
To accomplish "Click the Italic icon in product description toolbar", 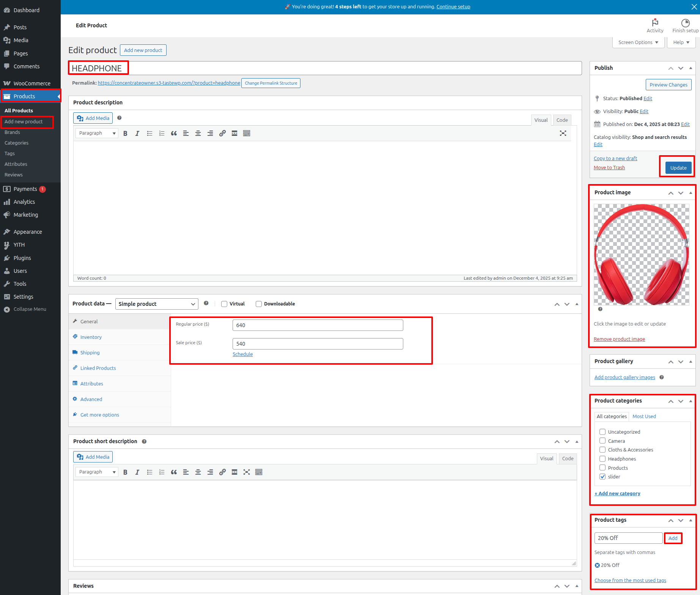I will click(x=137, y=133).
